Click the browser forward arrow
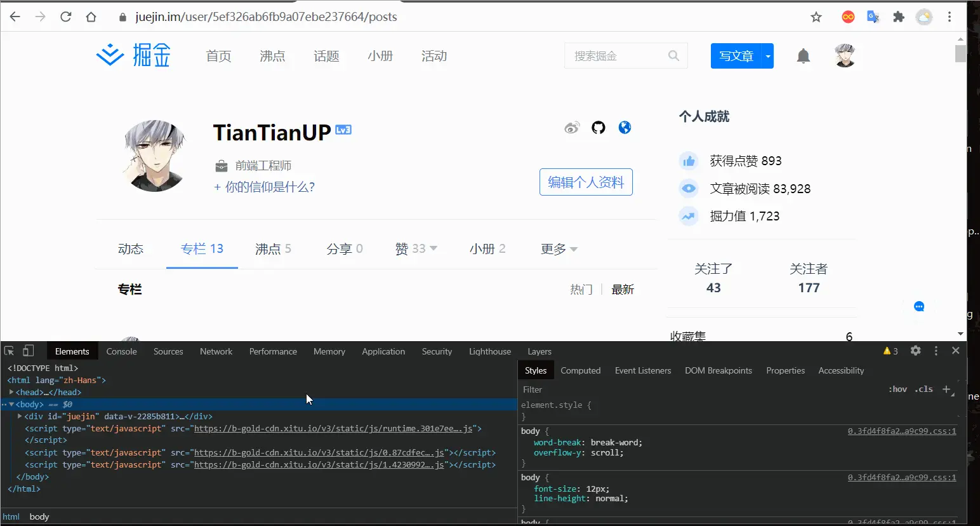Screen dimensions: 980x526 coord(40,17)
